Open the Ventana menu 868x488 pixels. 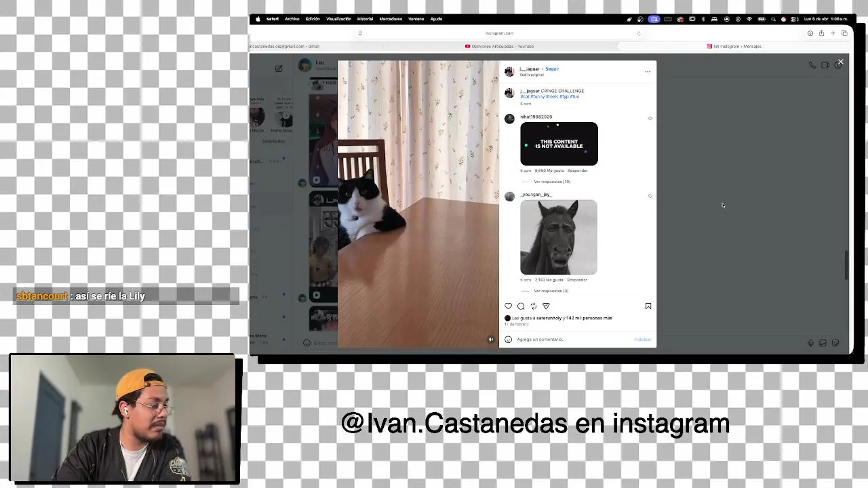coord(416,19)
